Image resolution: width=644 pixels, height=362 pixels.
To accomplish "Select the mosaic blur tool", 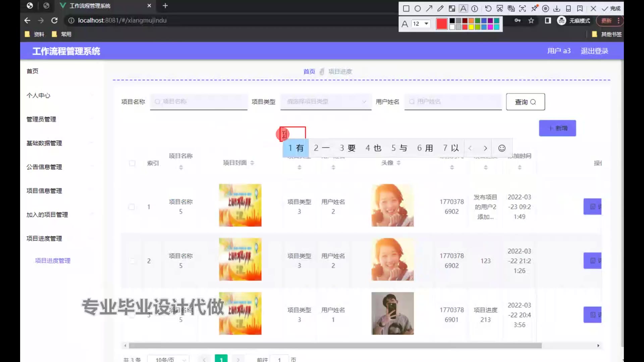I will [452, 9].
